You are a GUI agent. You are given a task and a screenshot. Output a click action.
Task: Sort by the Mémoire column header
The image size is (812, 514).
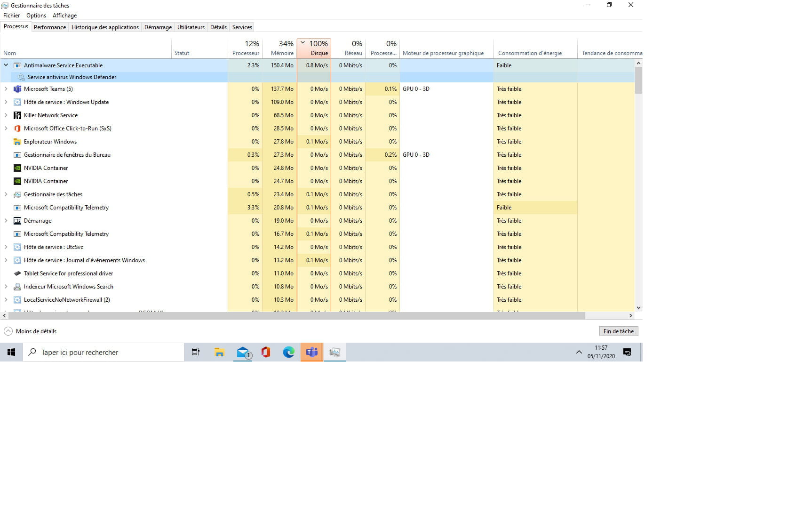279,48
